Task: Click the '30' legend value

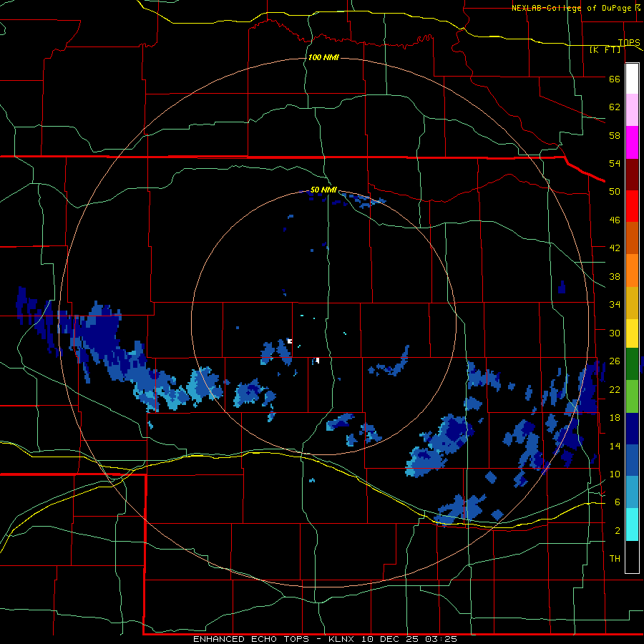Action: click(x=615, y=333)
